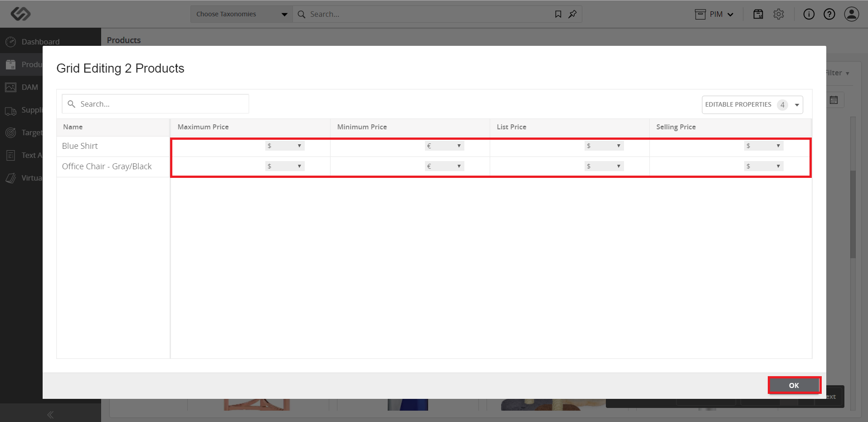Open Office Chair Minimum Price currency dropdown
The height and width of the screenshot is (422, 868).
coord(444,166)
